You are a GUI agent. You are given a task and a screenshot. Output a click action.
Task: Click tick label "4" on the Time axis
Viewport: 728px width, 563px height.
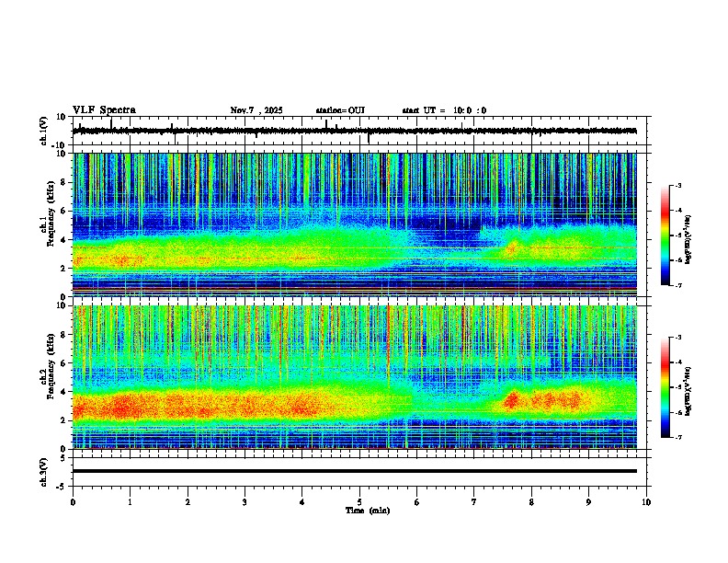(x=302, y=502)
